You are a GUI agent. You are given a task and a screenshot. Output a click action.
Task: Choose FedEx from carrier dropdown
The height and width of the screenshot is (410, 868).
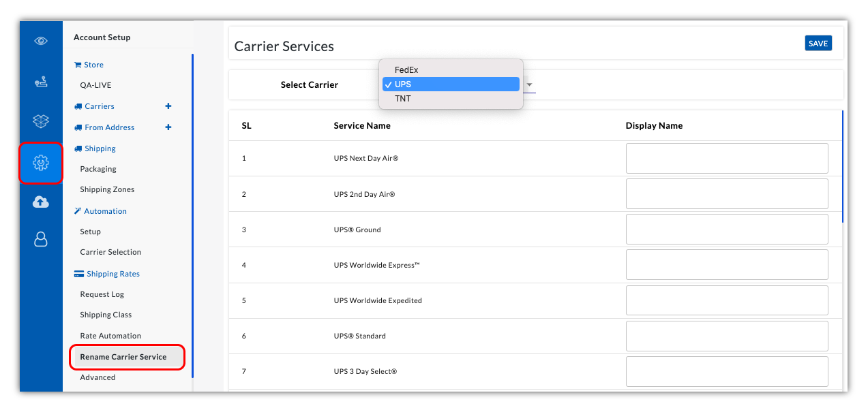tap(451, 70)
